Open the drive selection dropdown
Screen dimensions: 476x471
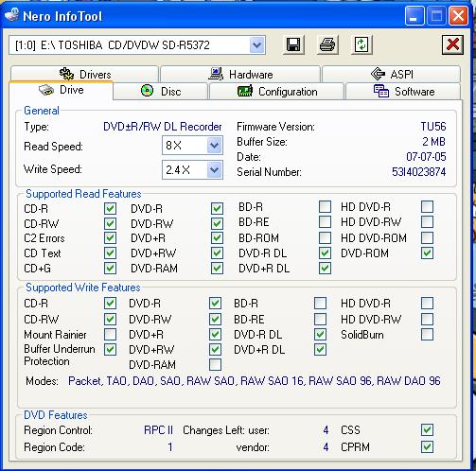coord(257,45)
